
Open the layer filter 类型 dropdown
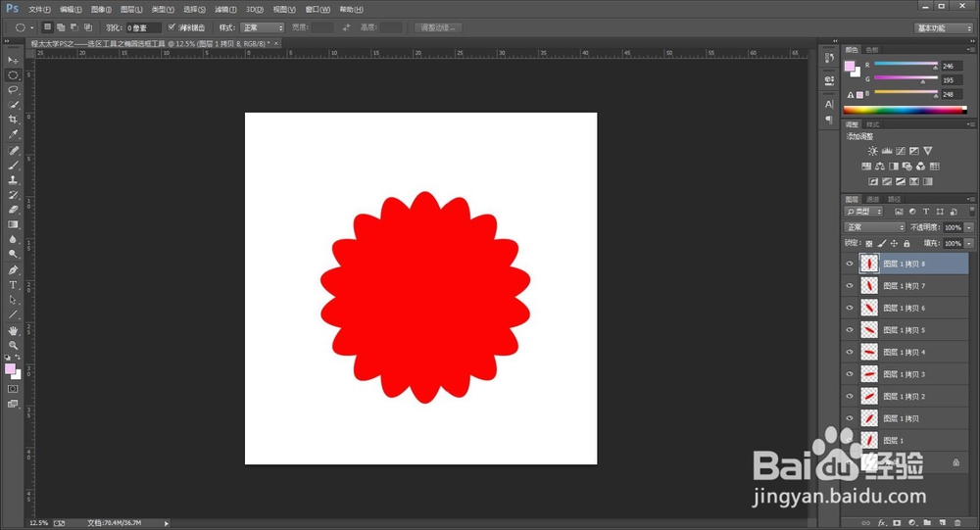click(x=863, y=212)
